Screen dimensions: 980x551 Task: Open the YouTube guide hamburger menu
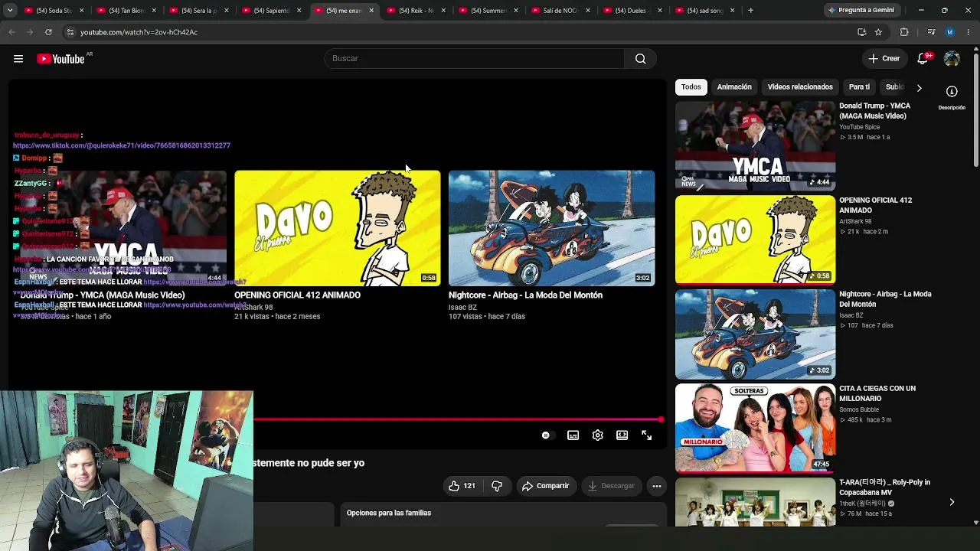pos(18,59)
